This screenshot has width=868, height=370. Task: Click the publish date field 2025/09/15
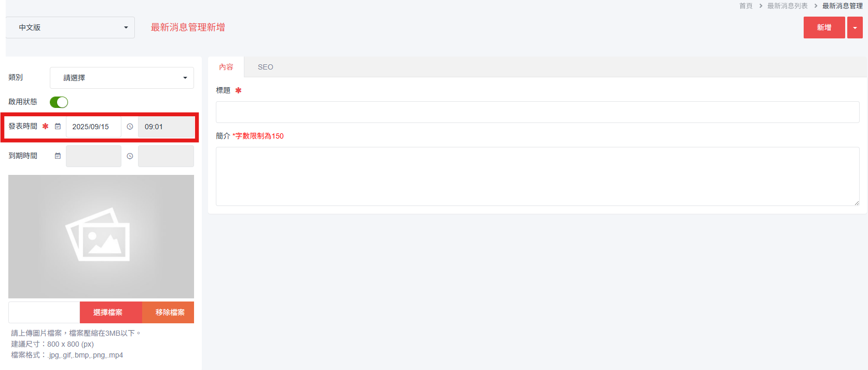tap(93, 127)
